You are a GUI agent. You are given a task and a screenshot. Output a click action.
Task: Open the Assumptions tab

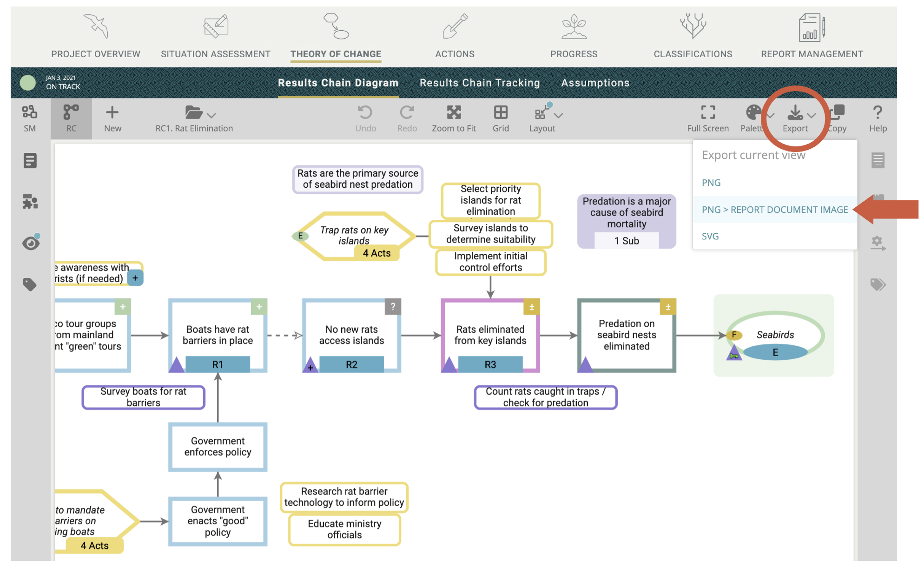595,83
